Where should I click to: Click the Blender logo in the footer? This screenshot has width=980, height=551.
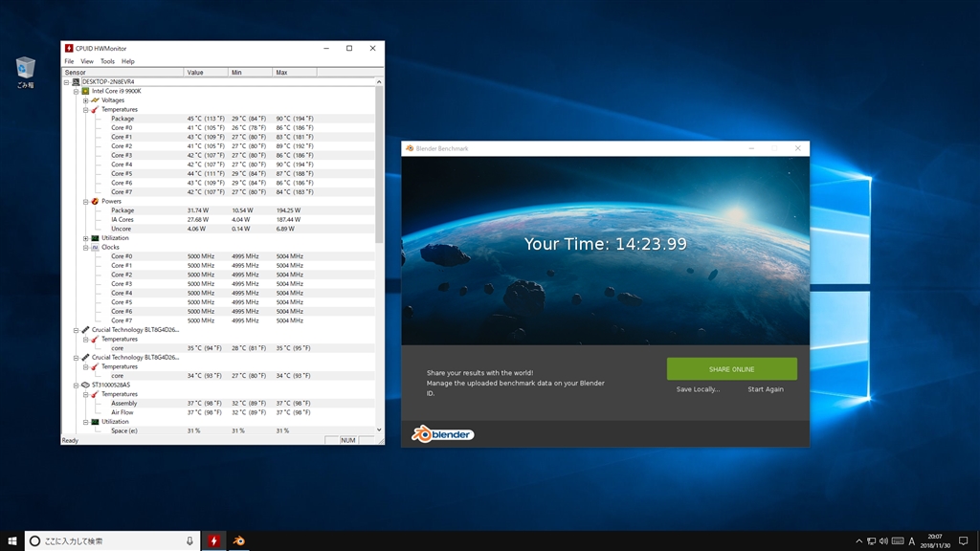coord(442,434)
